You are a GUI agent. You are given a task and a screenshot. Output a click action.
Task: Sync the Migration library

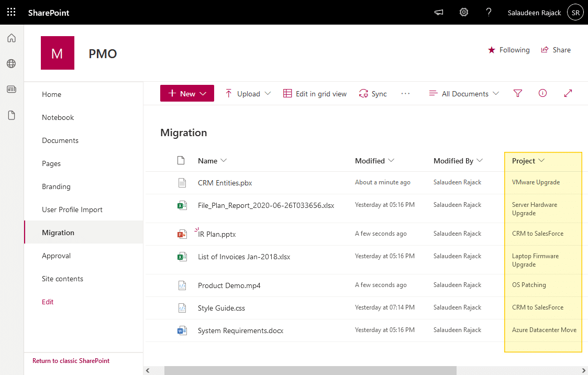[x=373, y=93]
